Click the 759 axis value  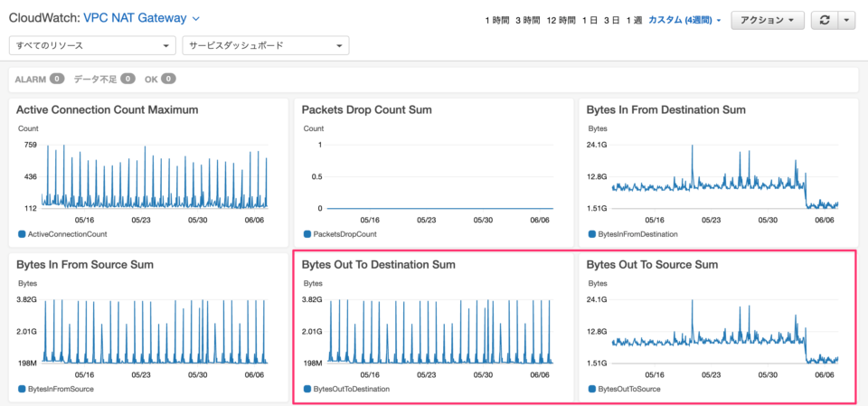coord(31,145)
